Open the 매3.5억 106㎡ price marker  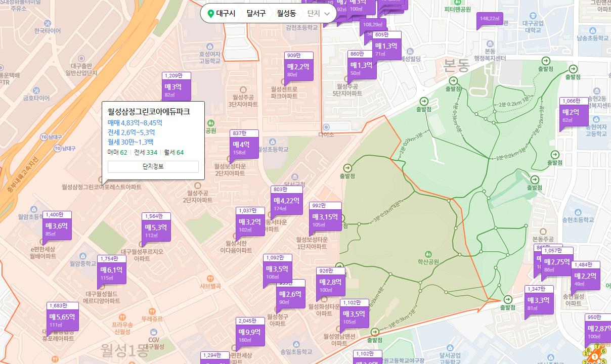tap(277, 271)
